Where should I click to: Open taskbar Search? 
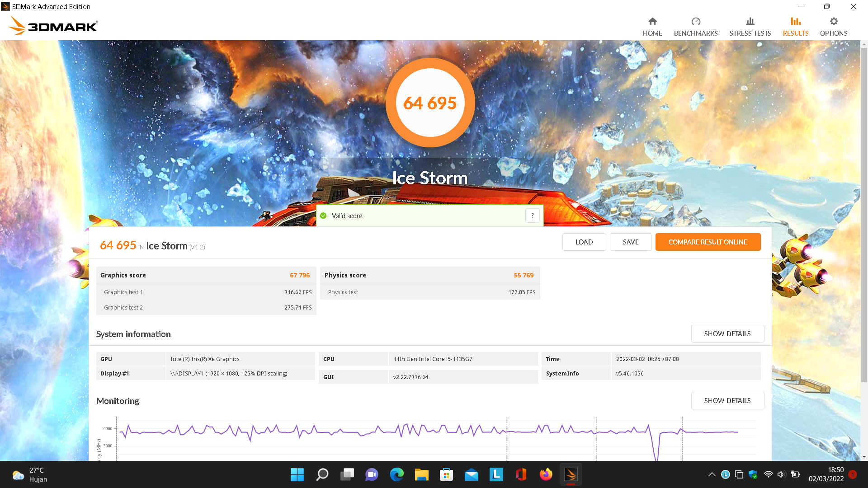(322, 474)
